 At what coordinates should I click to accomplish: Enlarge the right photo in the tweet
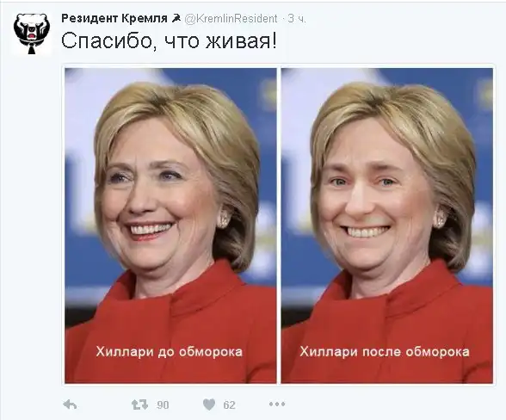387,225
